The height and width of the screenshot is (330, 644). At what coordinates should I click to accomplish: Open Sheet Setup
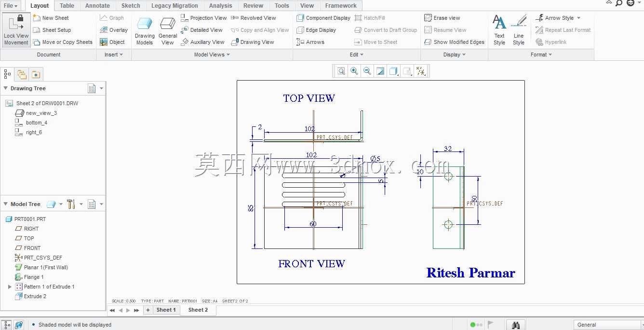(x=52, y=30)
